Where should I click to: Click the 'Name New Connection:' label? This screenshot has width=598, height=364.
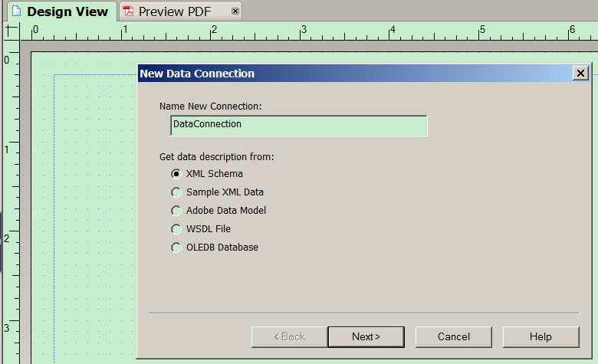211,107
